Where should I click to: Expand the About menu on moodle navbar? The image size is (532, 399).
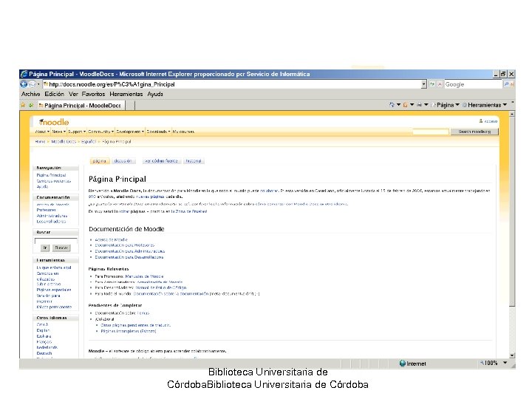(42, 132)
